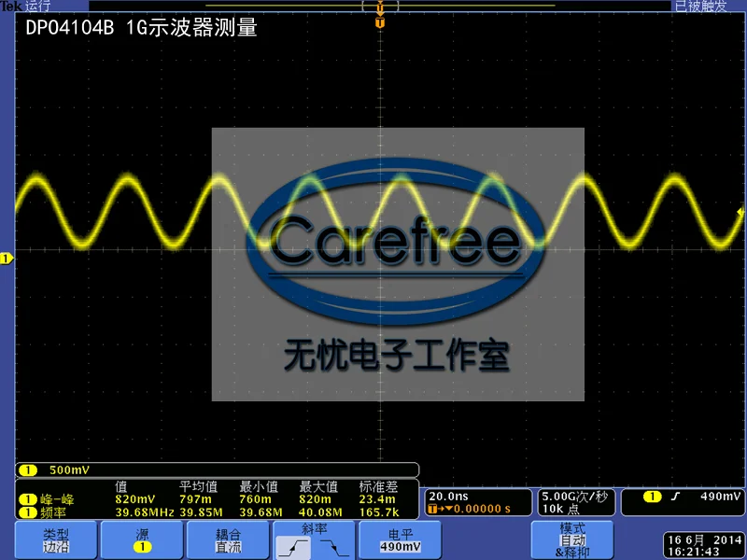Click the trigger level arrow on right edge
Screen dimensions: 747x560
tap(740, 212)
